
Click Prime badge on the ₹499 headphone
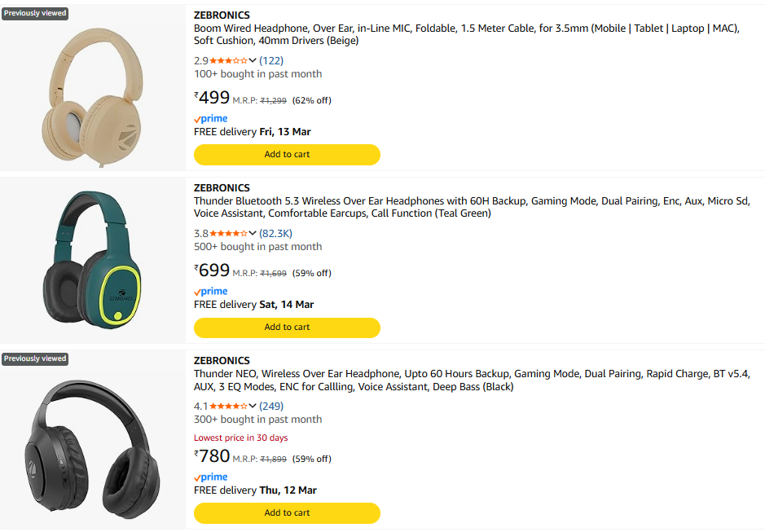point(211,119)
